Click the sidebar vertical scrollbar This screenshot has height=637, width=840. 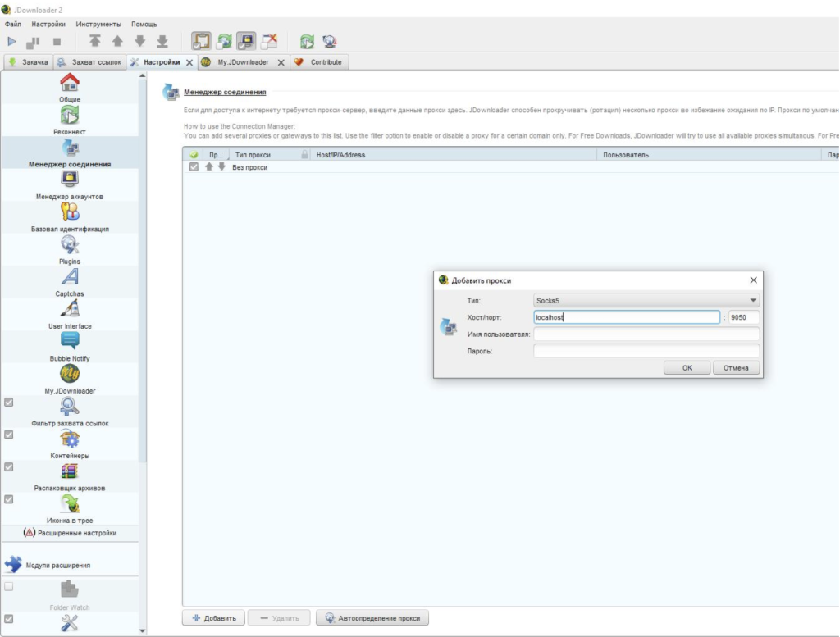142,271
